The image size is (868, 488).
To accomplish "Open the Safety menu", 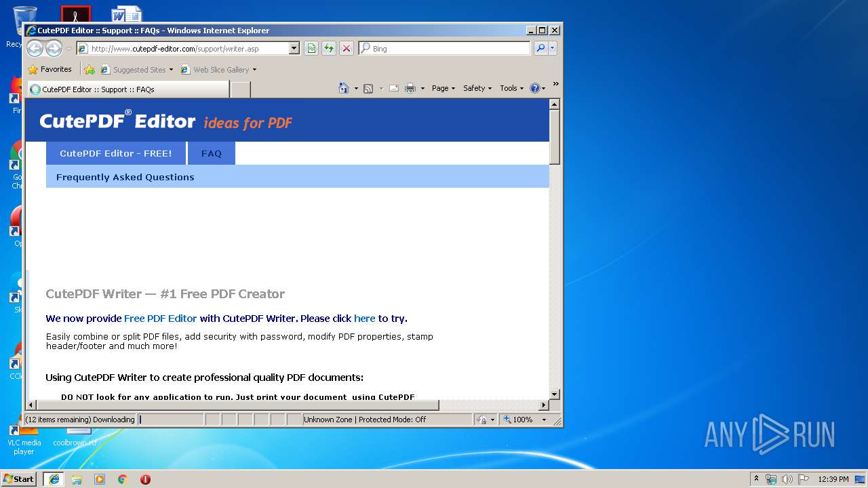I will click(477, 88).
